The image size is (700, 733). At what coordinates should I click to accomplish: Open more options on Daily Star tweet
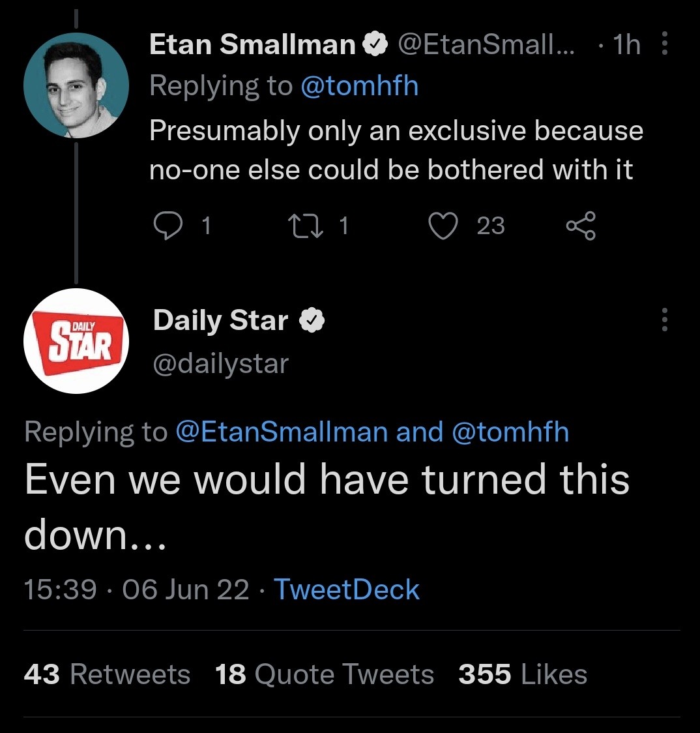[664, 320]
